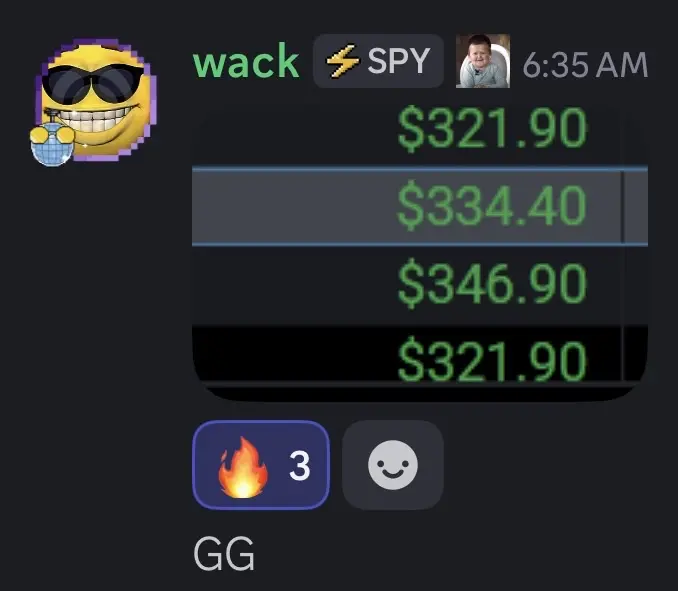Click the SPY server tag badge

(378, 61)
